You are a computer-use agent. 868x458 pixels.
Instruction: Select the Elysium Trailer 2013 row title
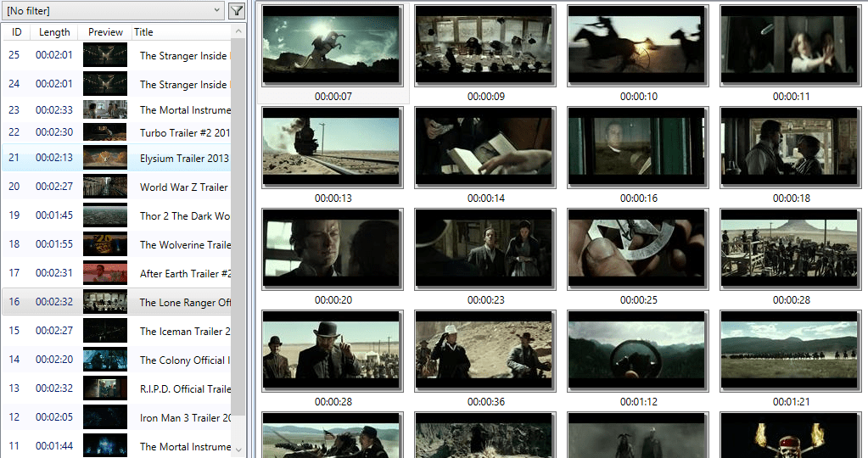click(x=184, y=159)
